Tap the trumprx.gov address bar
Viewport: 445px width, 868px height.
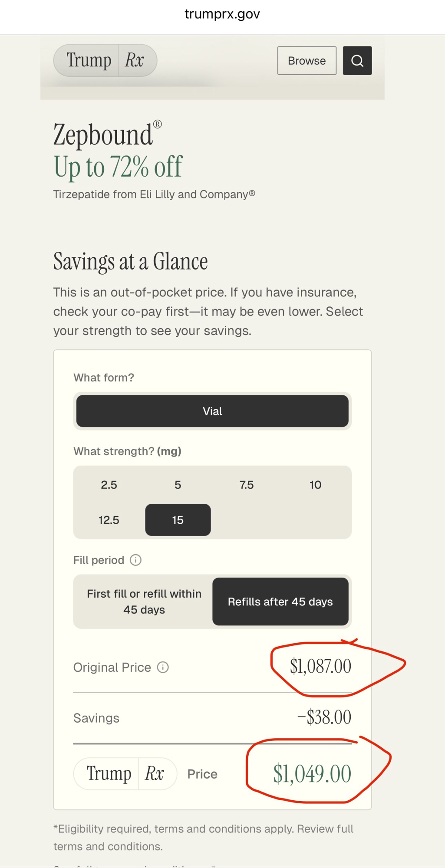coord(222,14)
